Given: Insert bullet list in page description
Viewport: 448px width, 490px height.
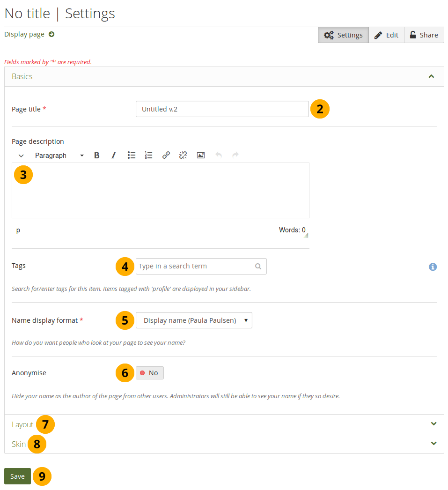Looking at the screenshot, I should point(132,156).
